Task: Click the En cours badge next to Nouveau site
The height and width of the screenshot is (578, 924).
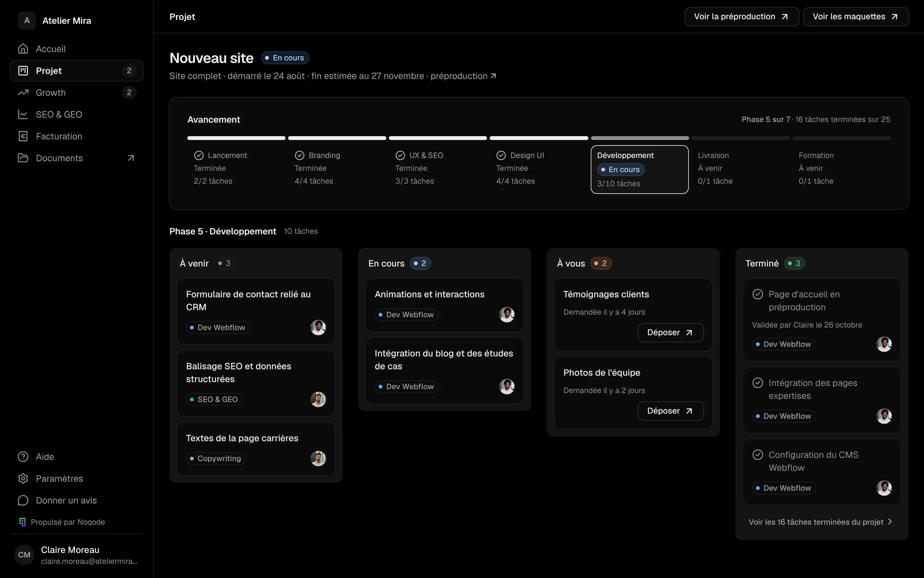Action: (x=285, y=58)
